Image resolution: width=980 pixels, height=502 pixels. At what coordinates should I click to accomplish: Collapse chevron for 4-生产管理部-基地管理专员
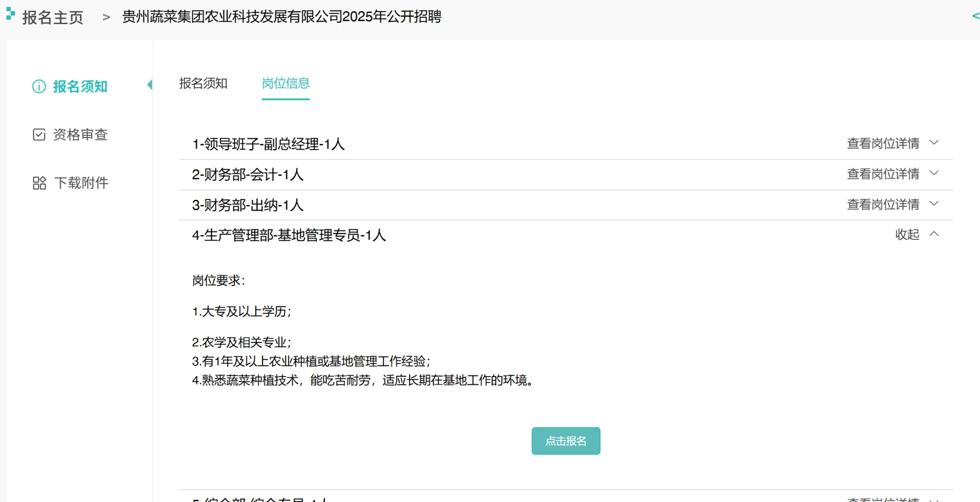934,234
